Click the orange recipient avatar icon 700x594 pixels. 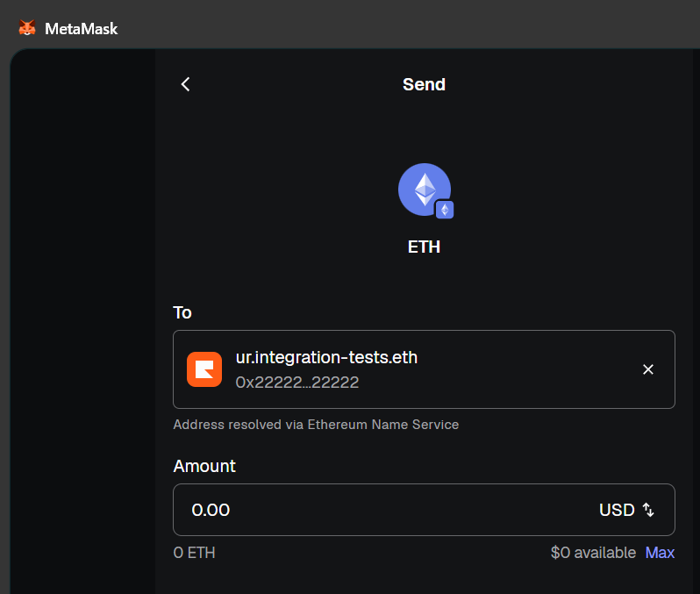pos(204,369)
